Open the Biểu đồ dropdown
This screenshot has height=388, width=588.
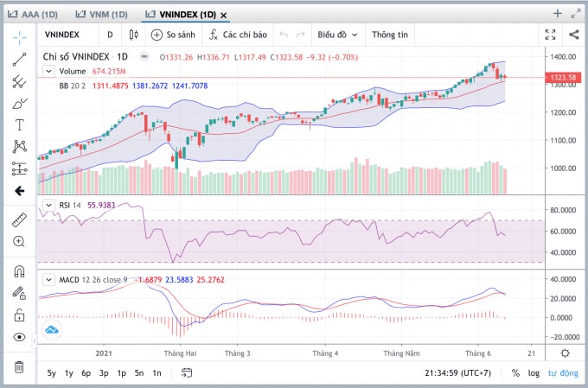[338, 35]
